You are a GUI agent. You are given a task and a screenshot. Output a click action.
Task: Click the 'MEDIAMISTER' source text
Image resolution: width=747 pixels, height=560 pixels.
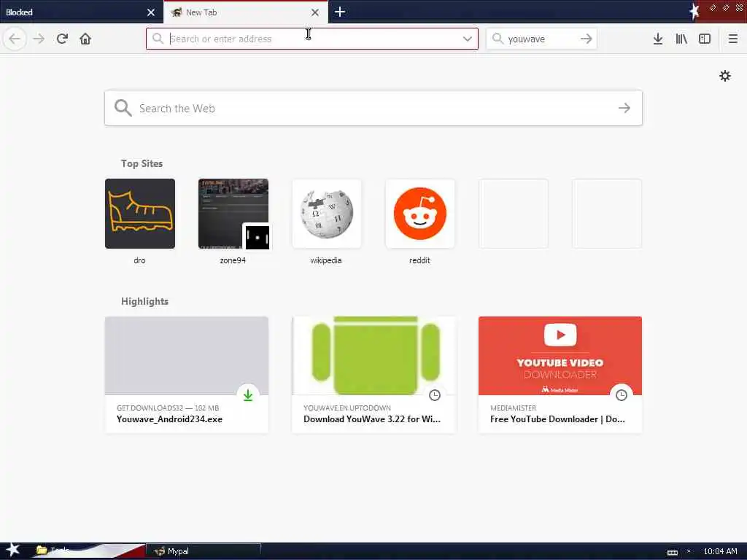pos(513,408)
